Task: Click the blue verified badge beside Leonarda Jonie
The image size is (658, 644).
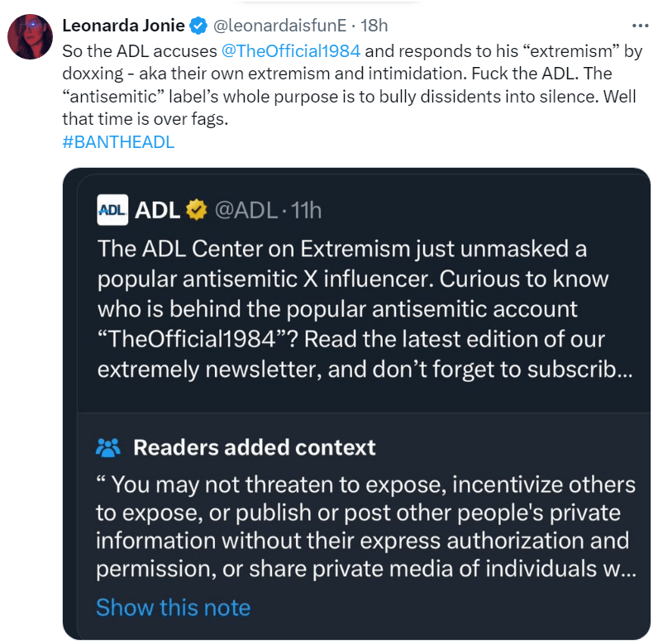Action: (x=198, y=26)
